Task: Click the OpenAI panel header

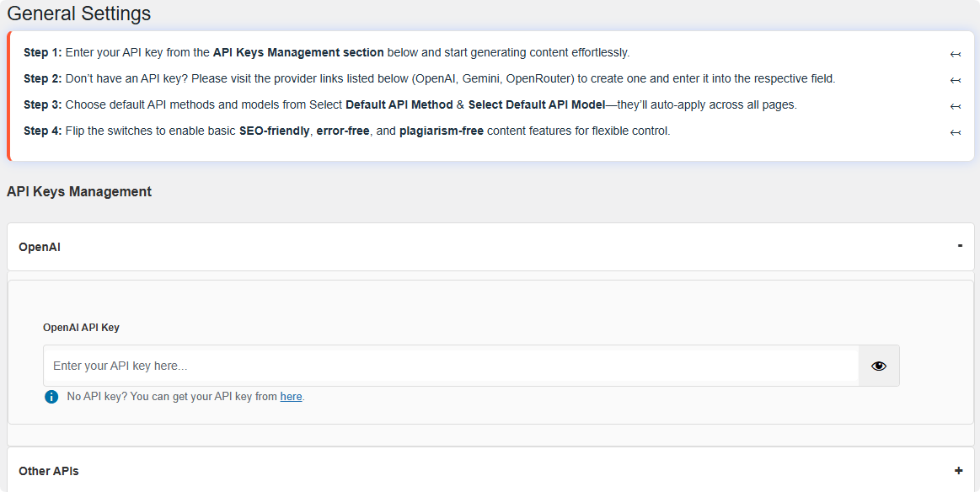Action: click(490, 247)
